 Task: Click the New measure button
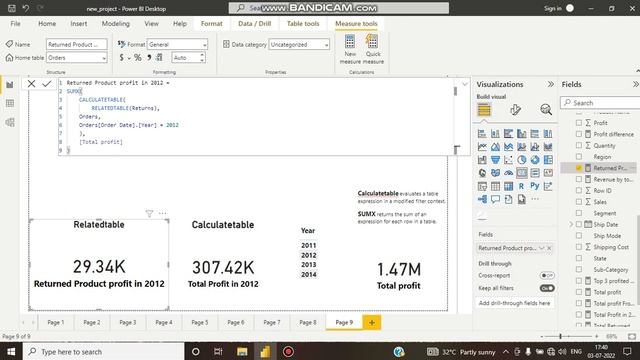pos(350,49)
